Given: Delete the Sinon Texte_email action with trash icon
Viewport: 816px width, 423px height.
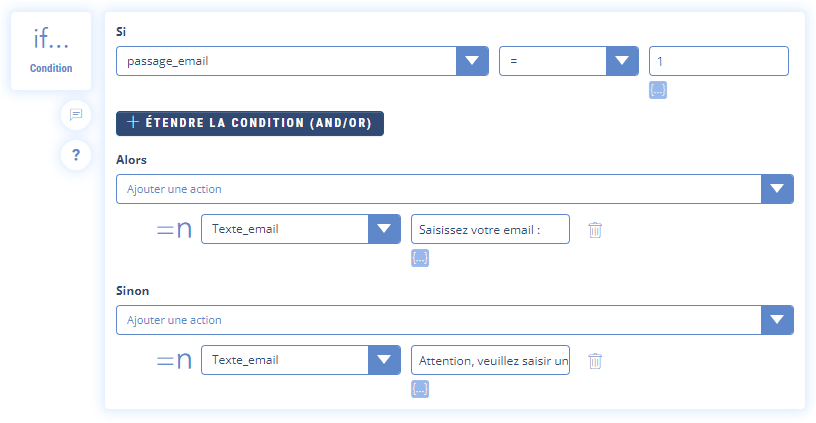Looking at the screenshot, I should click(x=595, y=361).
